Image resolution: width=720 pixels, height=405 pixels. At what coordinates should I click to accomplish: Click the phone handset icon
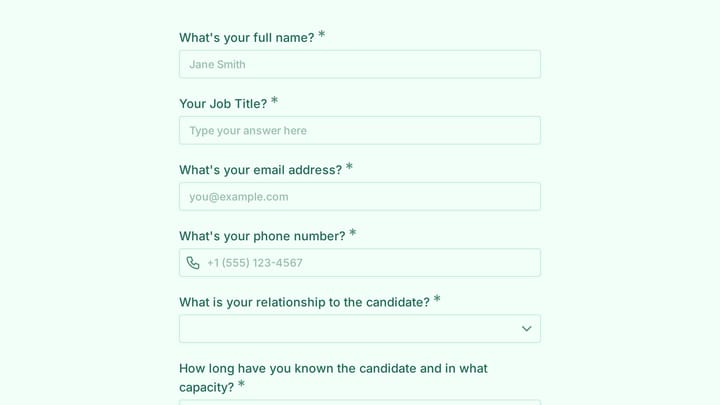click(x=193, y=263)
